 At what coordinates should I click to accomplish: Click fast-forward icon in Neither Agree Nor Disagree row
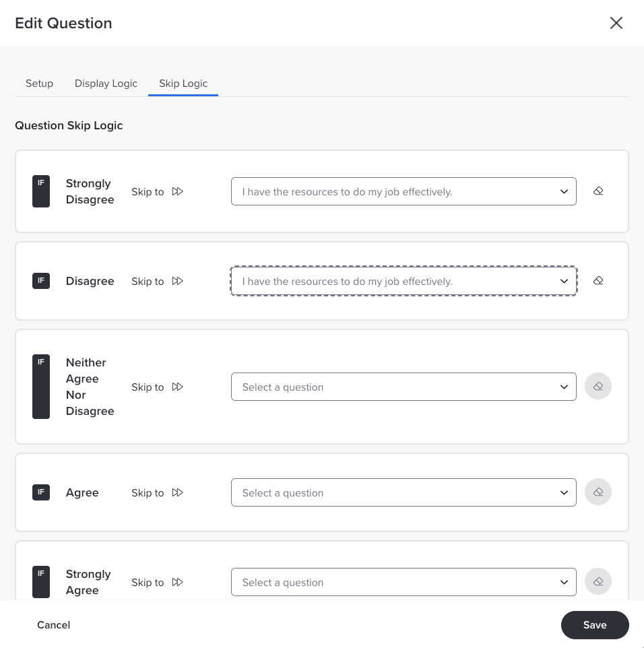pos(177,387)
